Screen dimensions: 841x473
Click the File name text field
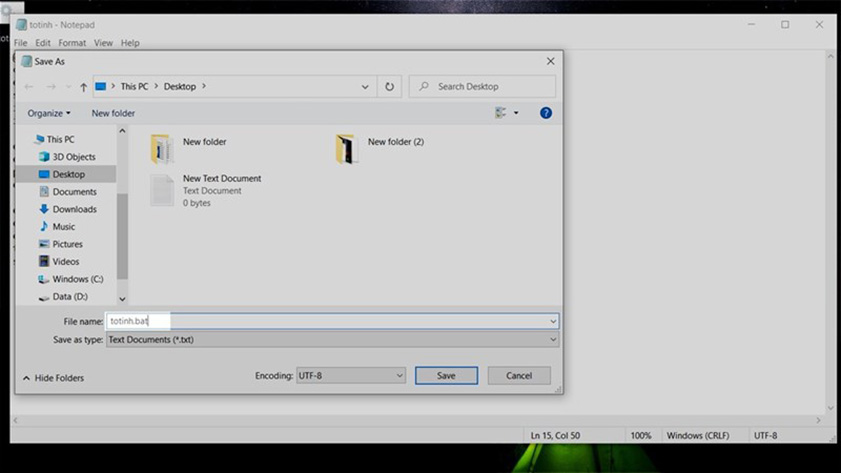pos(330,321)
